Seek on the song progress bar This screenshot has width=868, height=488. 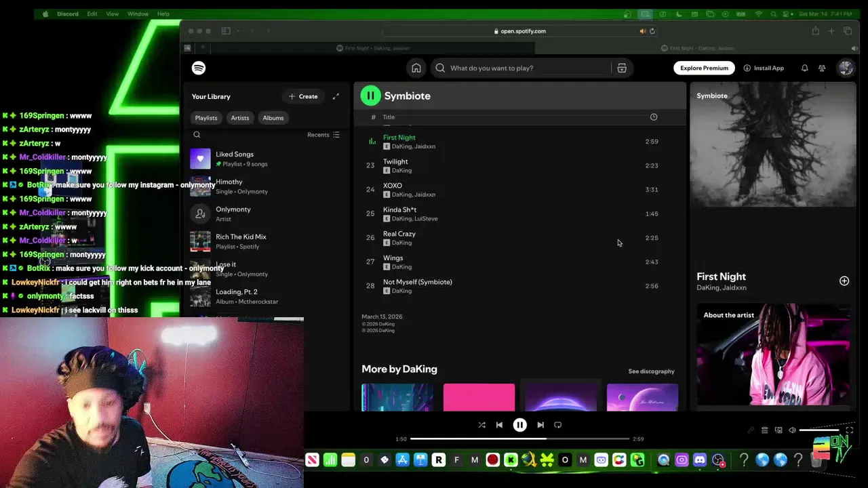[x=519, y=439]
